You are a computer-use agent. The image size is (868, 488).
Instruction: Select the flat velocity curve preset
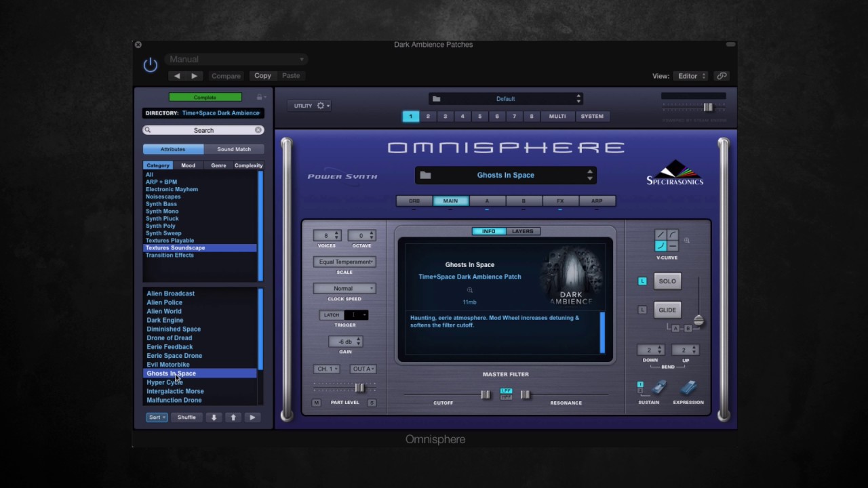point(673,246)
